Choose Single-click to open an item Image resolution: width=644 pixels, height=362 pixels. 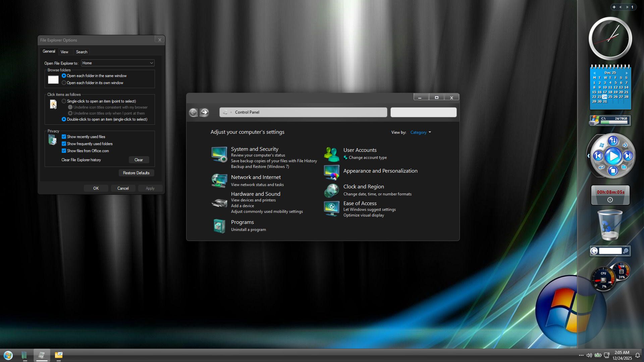point(64,101)
